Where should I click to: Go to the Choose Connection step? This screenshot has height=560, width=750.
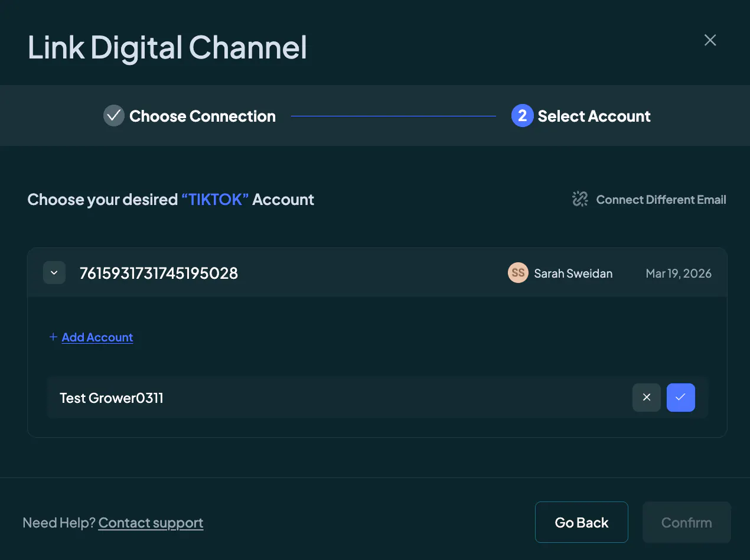tap(203, 116)
